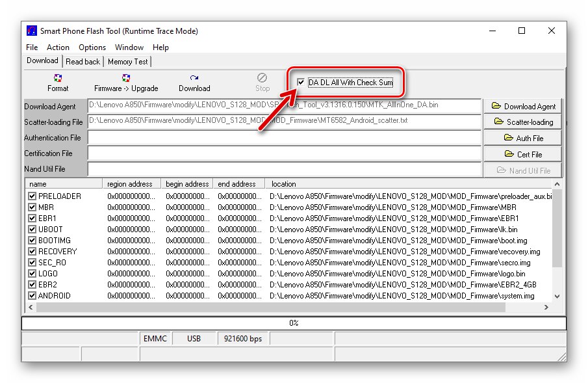The width and height of the screenshot is (588, 383).
Task: Open the Options menu
Action: (92, 47)
